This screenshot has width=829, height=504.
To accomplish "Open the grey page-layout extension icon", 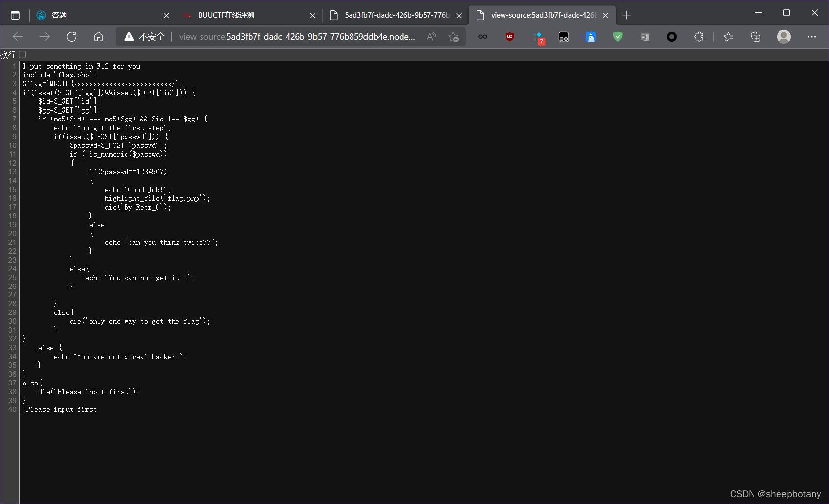I will (645, 37).
